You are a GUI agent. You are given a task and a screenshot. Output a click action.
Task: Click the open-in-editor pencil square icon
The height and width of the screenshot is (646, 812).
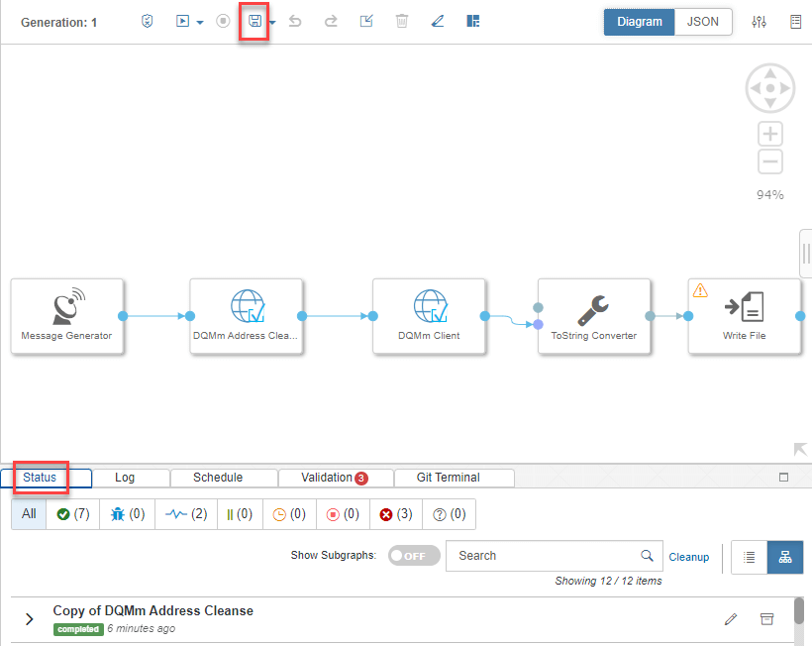pos(366,21)
